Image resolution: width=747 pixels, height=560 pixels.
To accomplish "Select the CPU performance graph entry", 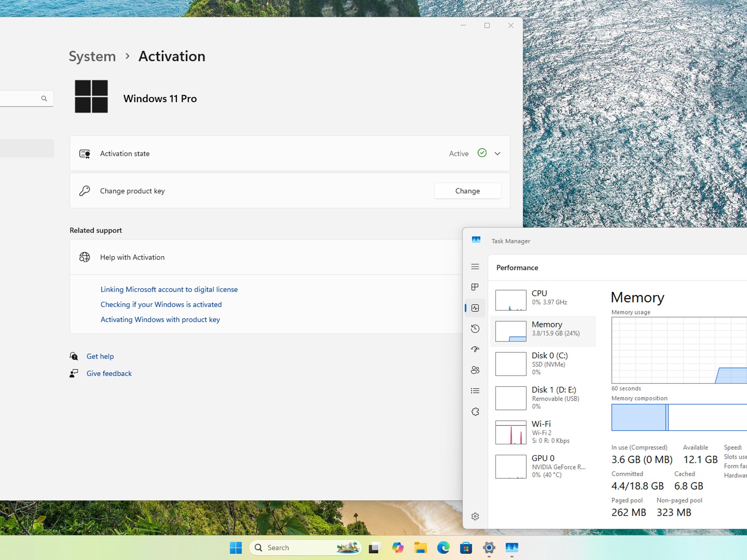I will [x=543, y=300].
